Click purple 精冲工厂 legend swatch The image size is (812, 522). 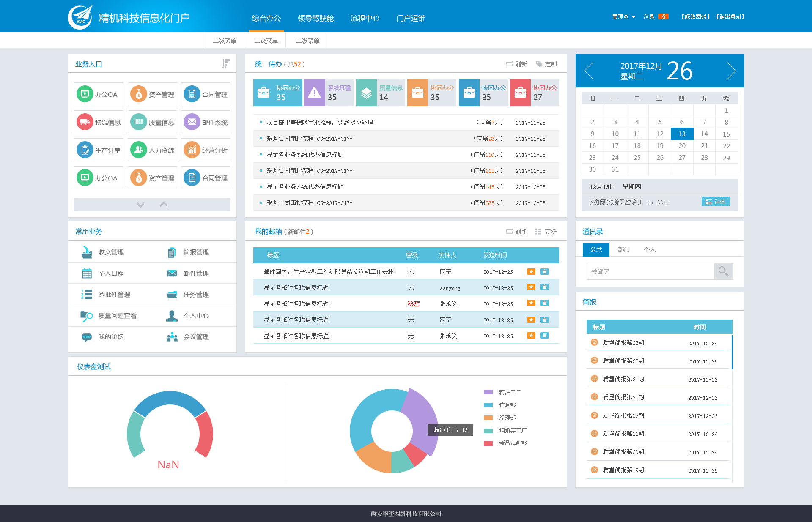point(488,392)
